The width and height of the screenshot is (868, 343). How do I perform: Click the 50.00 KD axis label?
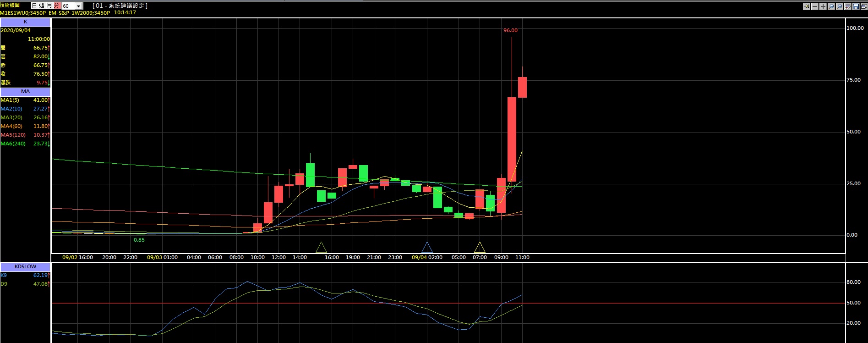pyautogui.click(x=853, y=303)
